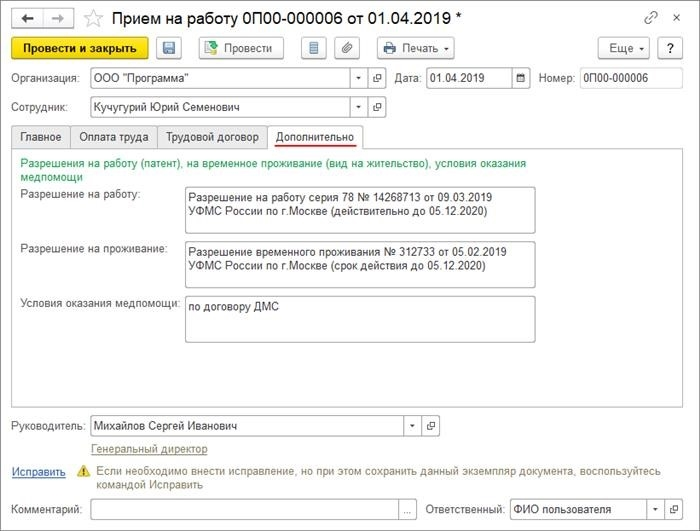The image size is (700, 531).
Task: Open the Печать dropdown menu
Action: [x=416, y=48]
